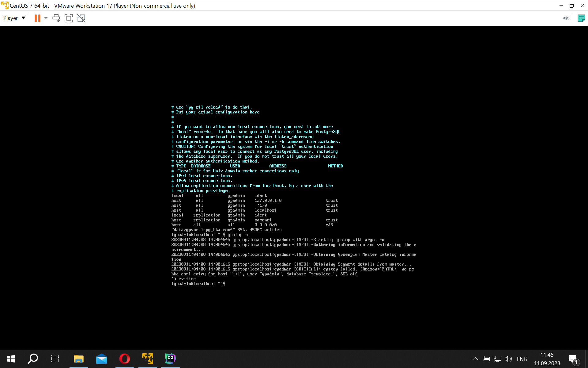Click the pg_hba.conf written status line
This screenshot has height=368, width=588.
click(x=226, y=230)
